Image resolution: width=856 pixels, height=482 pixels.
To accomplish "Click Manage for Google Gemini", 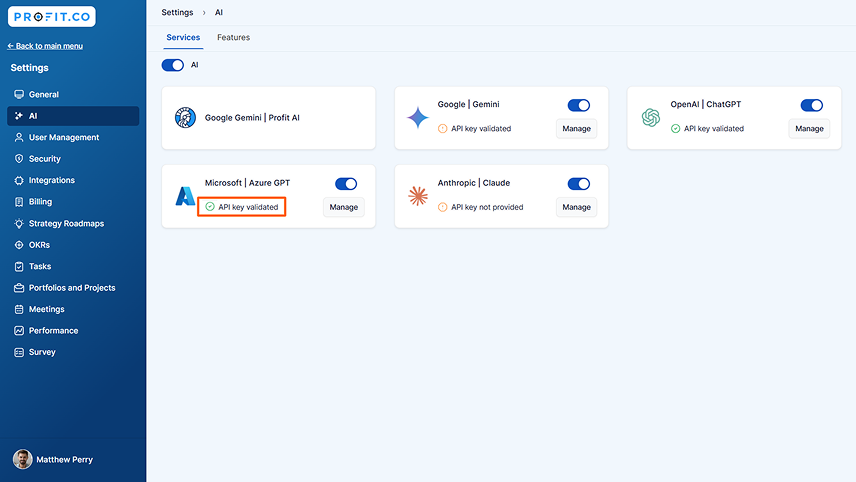I will [x=576, y=129].
